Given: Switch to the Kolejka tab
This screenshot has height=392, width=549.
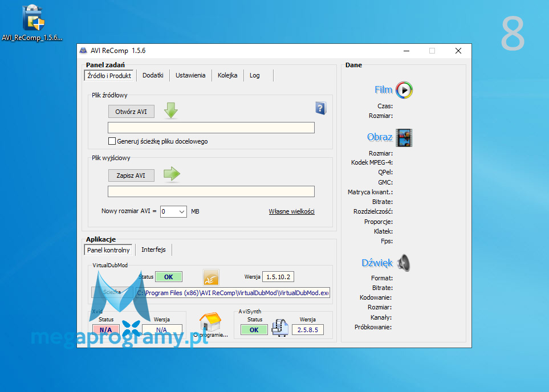Looking at the screenshot, I should click(227, 75).
